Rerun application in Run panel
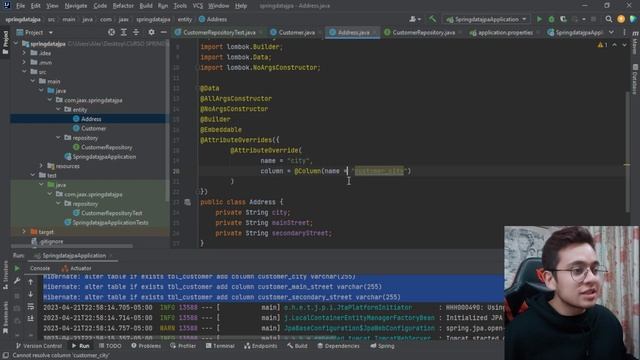This screenshot has width=640, height=360. click(x=17, y=269)
